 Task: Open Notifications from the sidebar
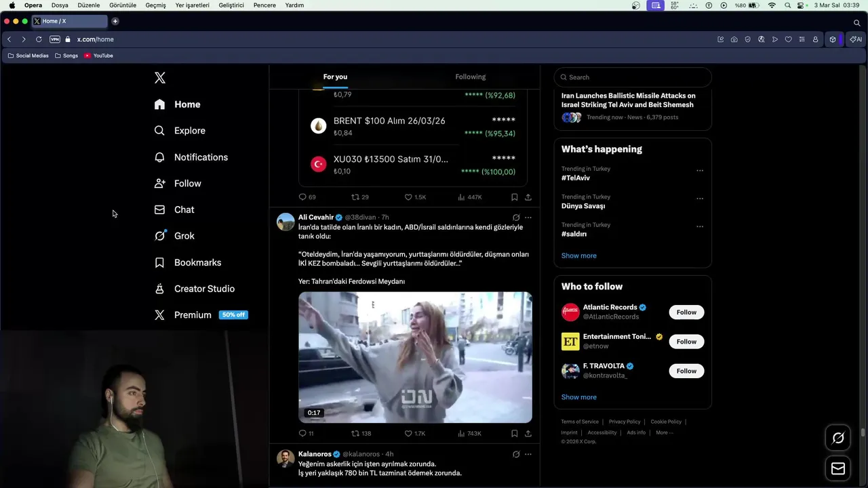tap(191, 157)
